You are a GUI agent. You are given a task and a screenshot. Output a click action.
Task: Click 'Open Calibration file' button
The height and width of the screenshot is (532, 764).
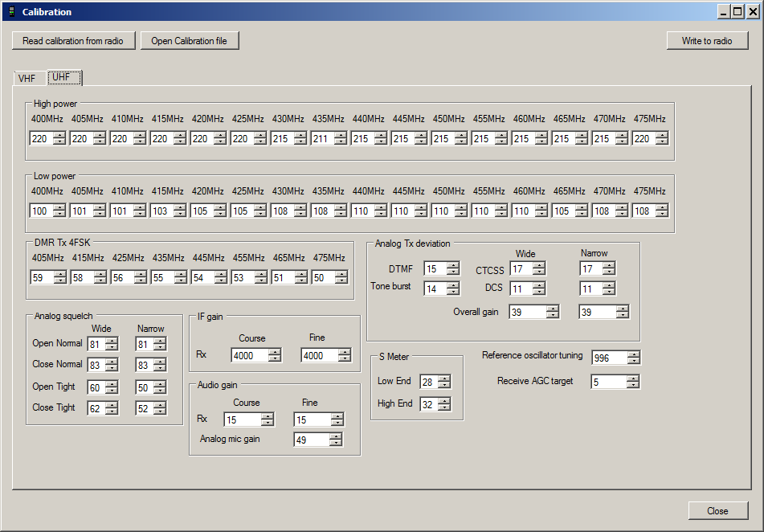190,41
